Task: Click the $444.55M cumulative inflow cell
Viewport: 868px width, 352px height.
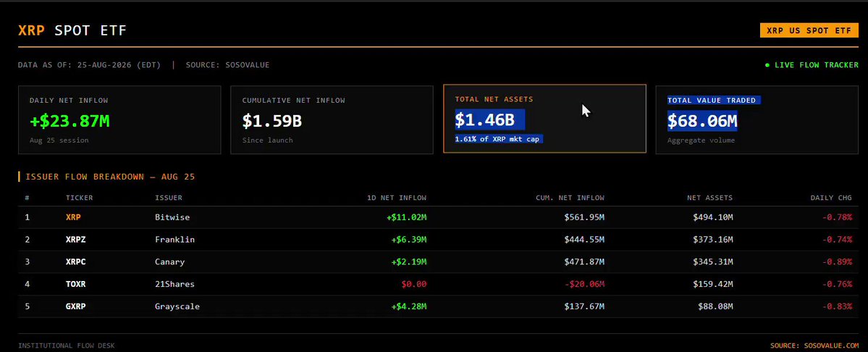Action: 584,240
